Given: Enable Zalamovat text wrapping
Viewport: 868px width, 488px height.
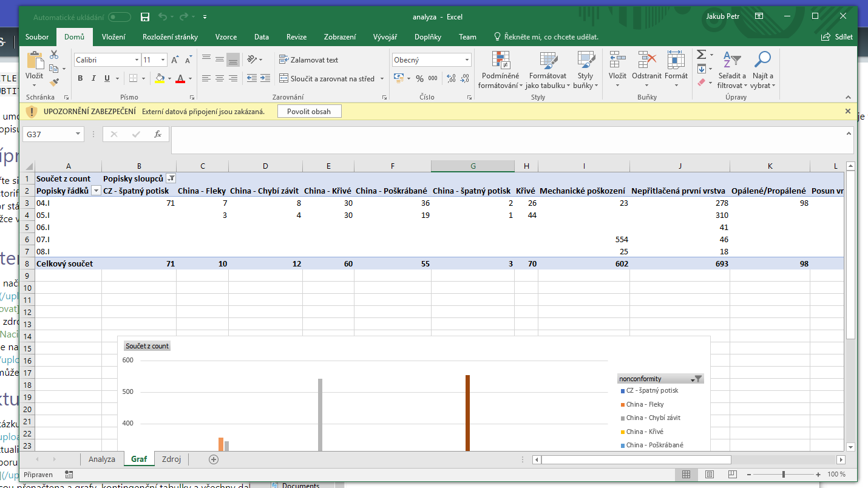Looking at the screenshot, I should 308,60.
